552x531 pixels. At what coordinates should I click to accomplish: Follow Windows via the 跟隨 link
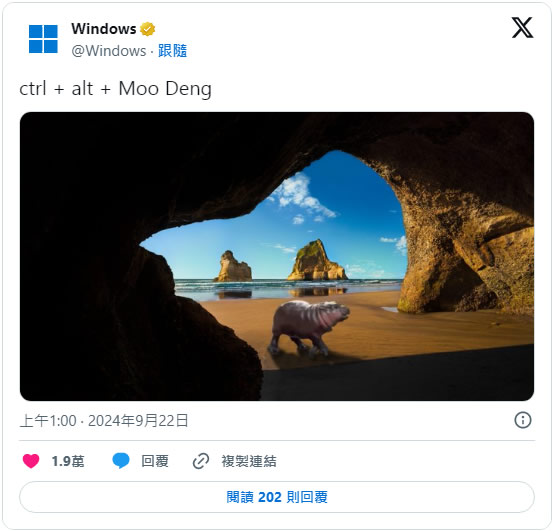172,51
